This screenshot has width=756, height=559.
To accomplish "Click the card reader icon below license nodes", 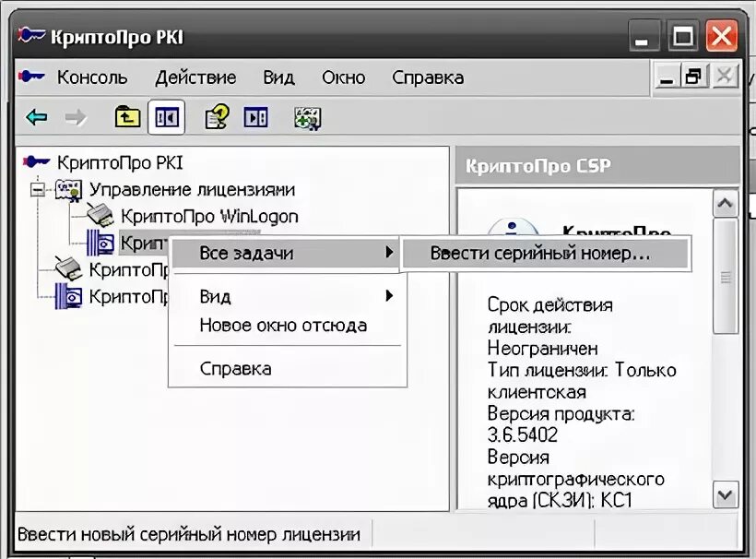I will pos(68,268).
